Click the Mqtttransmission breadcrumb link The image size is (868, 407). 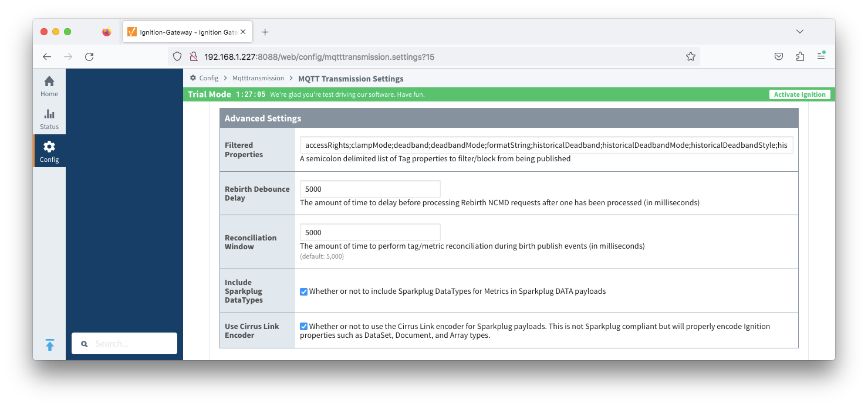[x=258, y=78]
